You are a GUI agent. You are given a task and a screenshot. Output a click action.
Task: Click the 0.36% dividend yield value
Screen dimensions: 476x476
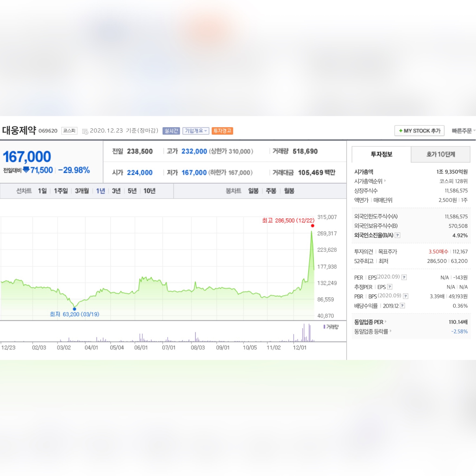click(460, 306)
